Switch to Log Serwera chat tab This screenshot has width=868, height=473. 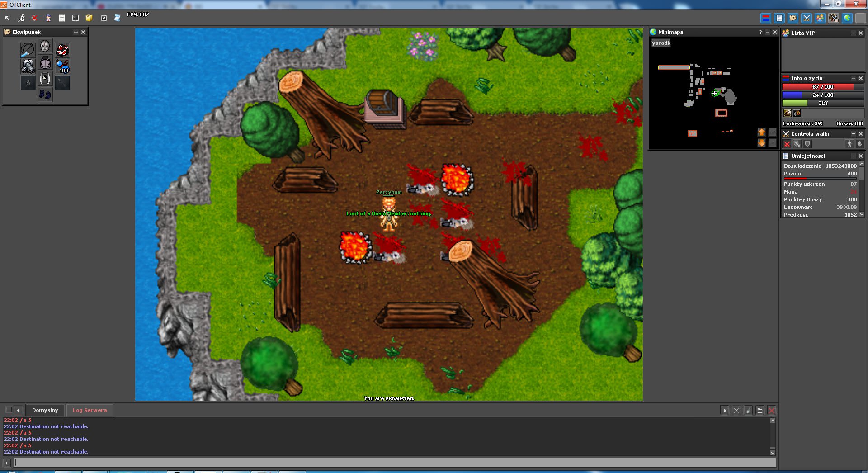pyautogui.click(x=90, y=410)
